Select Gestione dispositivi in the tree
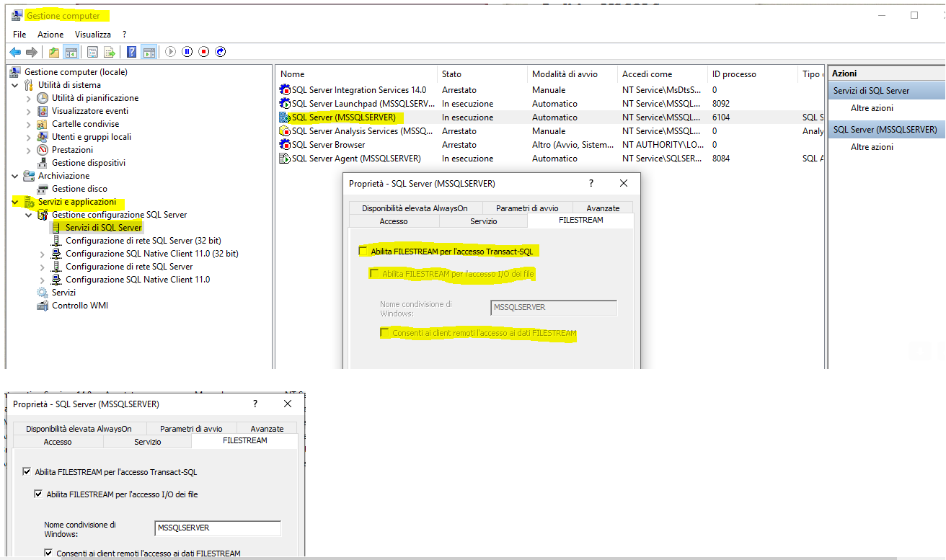 pos(88,163)
